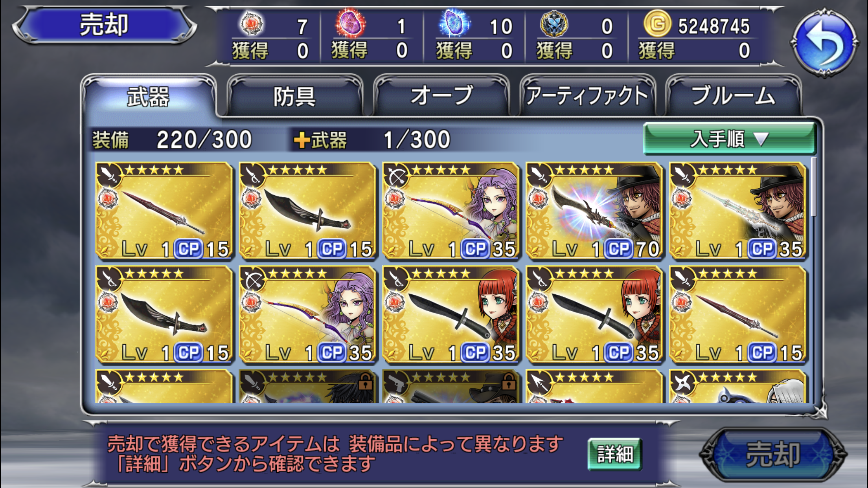The height and width of the screenshot is (488, 868).
Task: Tap the red power stone currency icon
Action: 252,23
